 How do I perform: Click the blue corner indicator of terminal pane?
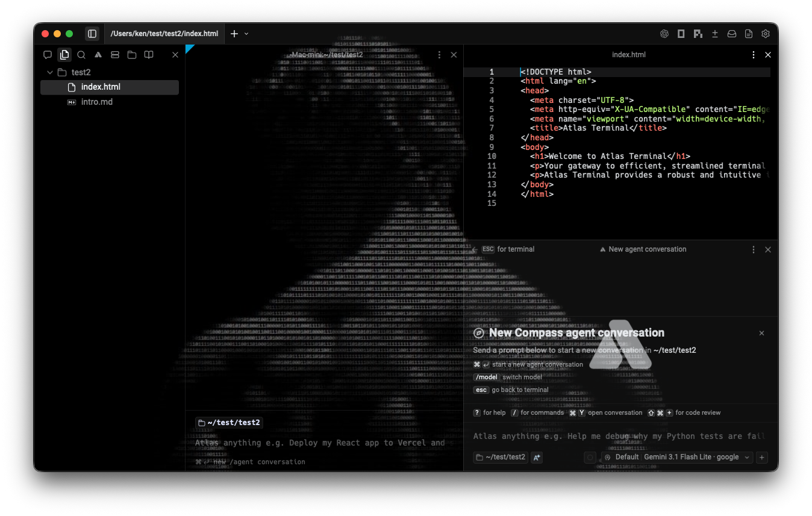pyautogui.click(x=189, y=48)
